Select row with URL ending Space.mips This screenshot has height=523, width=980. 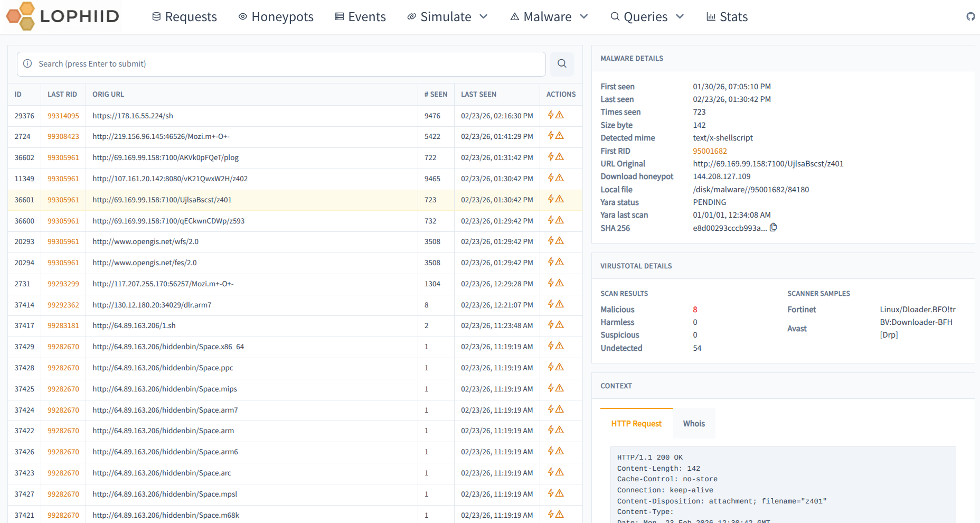[295, 389]
